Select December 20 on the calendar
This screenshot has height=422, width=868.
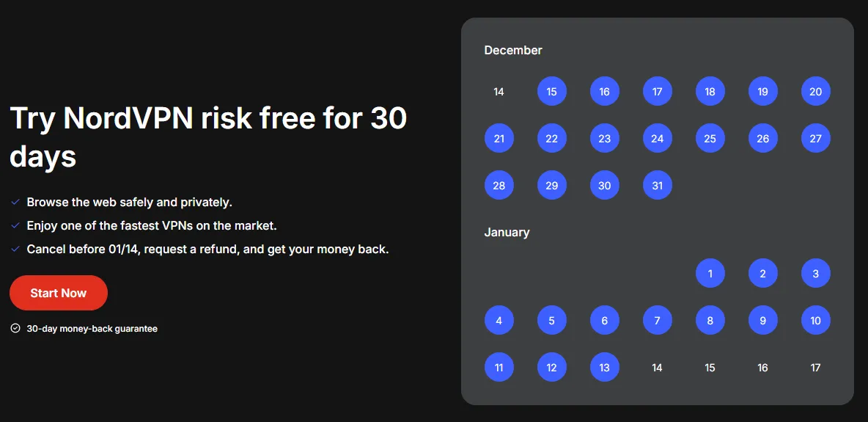point(816,92)
